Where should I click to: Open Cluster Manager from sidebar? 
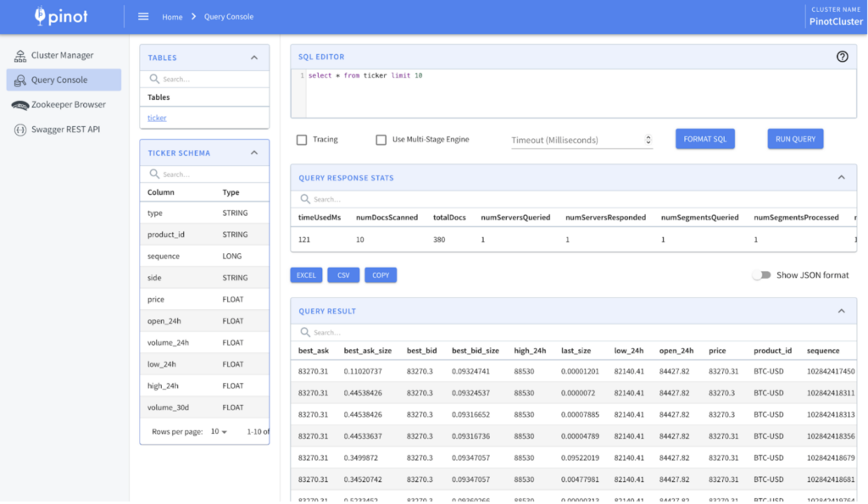coord(62,56)
